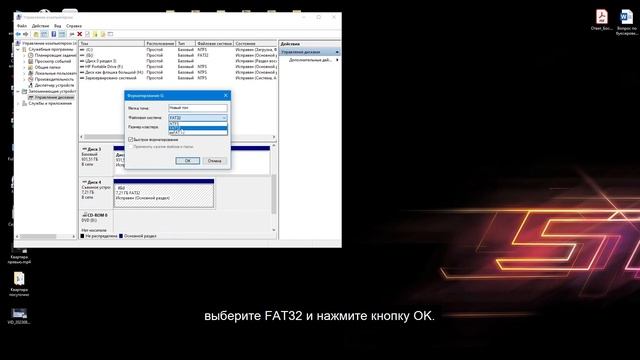Expand the Планировщик заданий tree node
Image resolution: width=640 pixels, height=360 pixels.
point(24,55)
